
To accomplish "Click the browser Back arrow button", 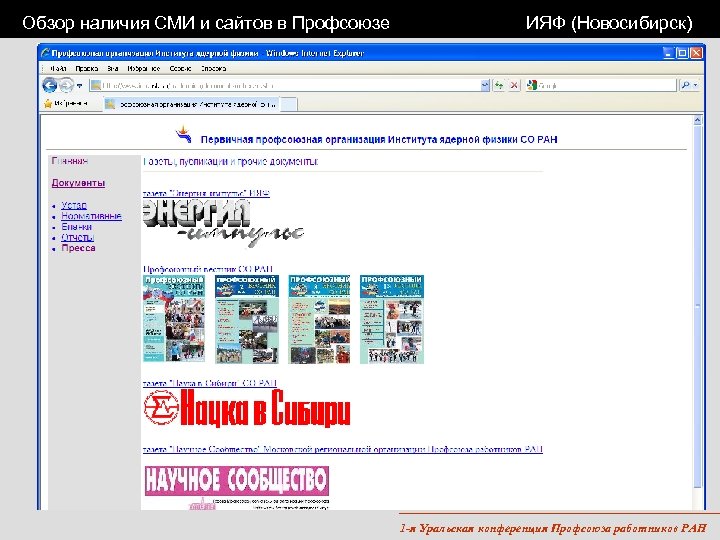I will 50,85.
